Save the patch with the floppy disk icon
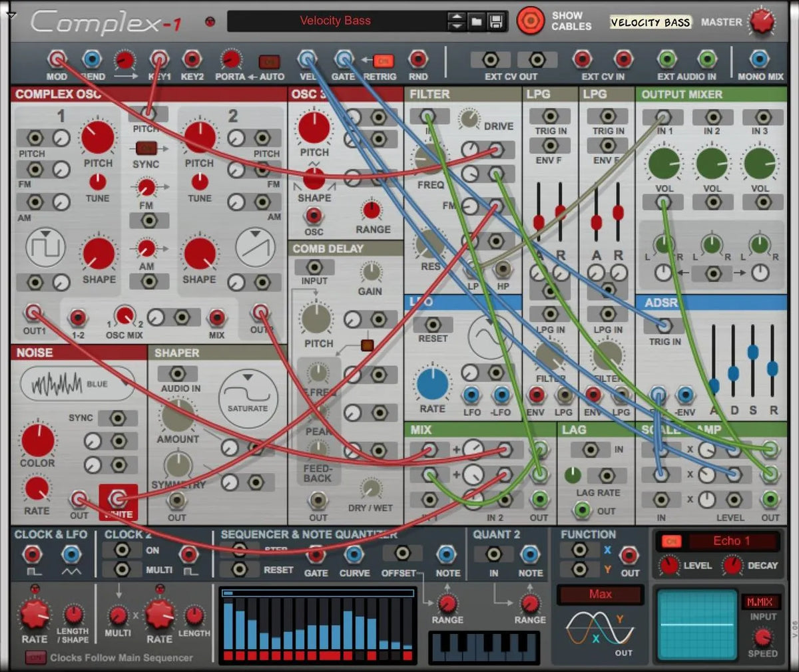Screen dimensions: 799x672 click(x=495, y=21)
